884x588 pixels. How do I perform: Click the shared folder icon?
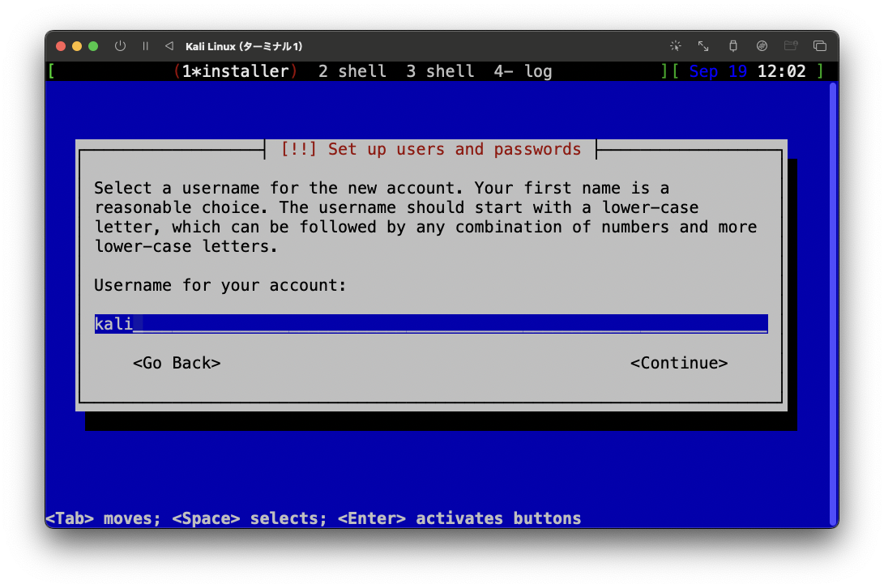(x=791, y=46)
